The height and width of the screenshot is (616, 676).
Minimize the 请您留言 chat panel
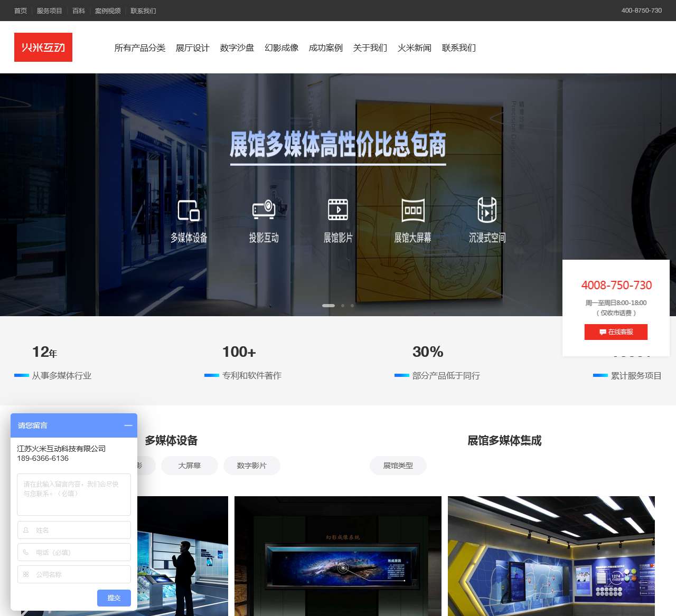pyautogui.click(x=128, y=425)
